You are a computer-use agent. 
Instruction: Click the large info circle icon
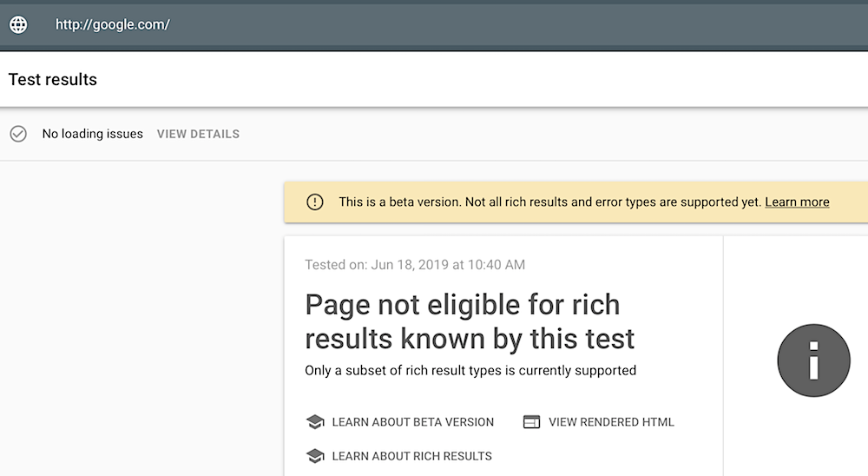click(x=814, y=360)
